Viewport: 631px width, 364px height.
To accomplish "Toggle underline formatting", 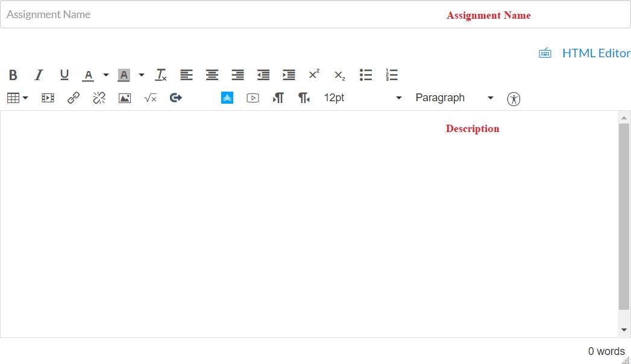I will point(64,75).
